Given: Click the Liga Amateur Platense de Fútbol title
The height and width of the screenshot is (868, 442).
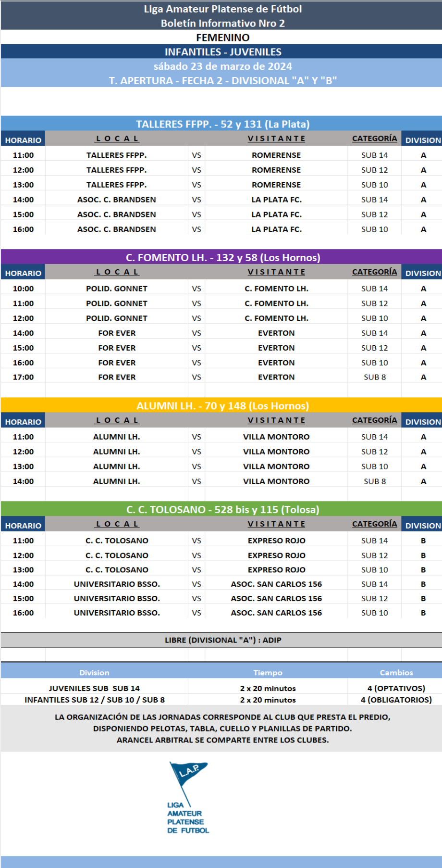Looking at the screenshot, I should coord(222,9).
